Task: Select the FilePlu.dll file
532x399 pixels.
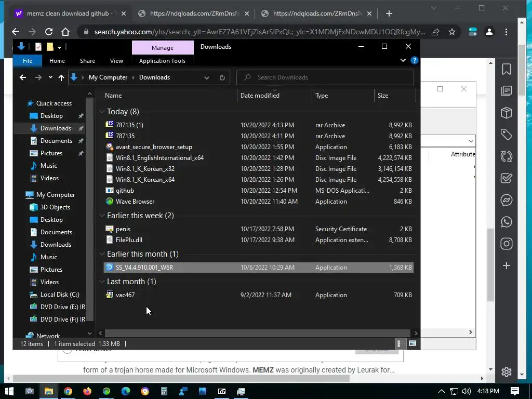Action: coord(258,240)
